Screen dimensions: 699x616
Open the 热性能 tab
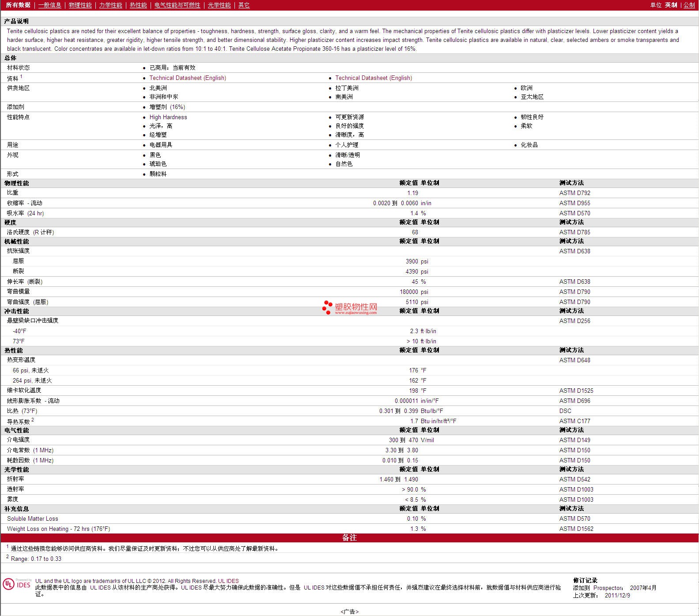tap(138, 5)
